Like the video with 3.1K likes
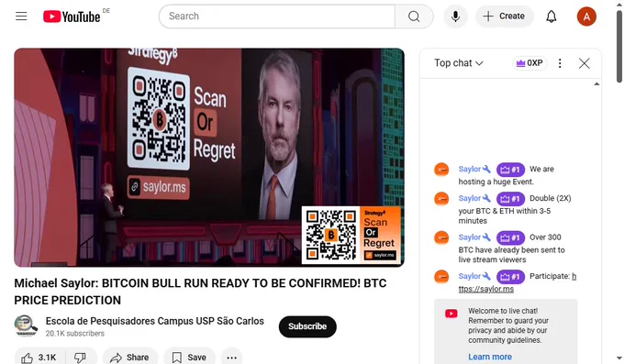The image size is (624, 364). pos(39,358)
